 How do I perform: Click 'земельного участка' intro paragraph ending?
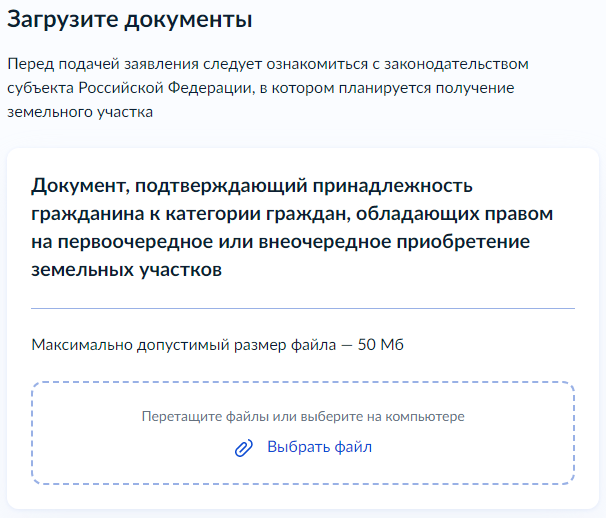pos(80,112)
